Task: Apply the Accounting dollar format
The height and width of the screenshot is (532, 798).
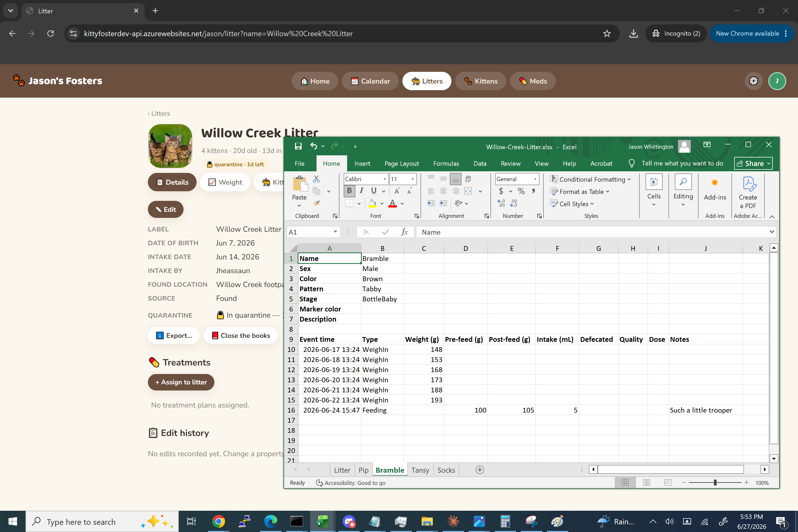Action: coord(501,191)
